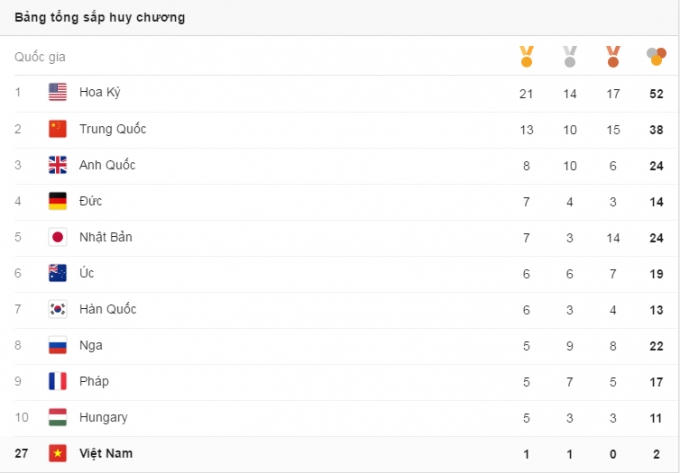Select the Pháp country name
The image size is (680, 473).
pos(94,381)
